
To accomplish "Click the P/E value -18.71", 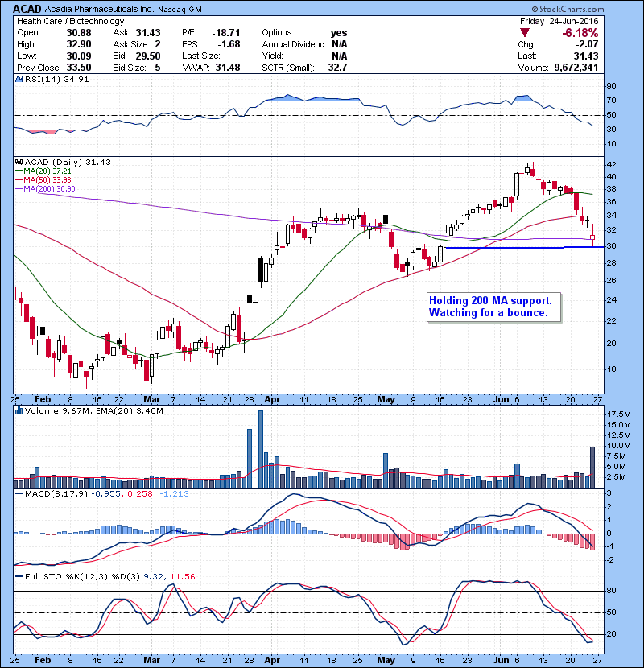I will (226, 33).
